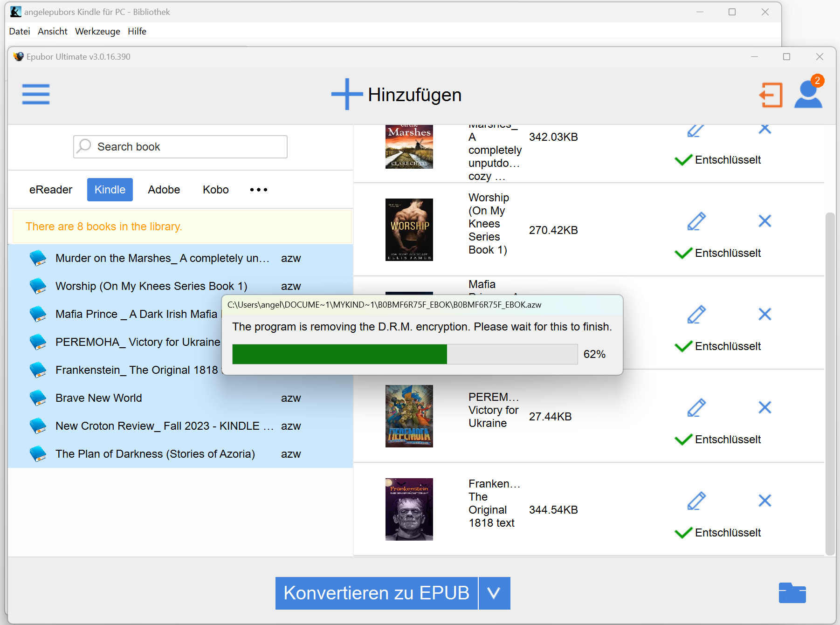This screenshot has width=840, height=625.
Task: Remove Mafia Prince from conversion list
Action: [x=764, y=314]
